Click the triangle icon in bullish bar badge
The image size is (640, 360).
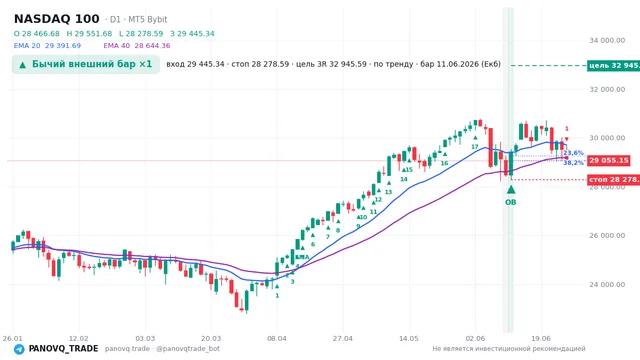[23, 65]
